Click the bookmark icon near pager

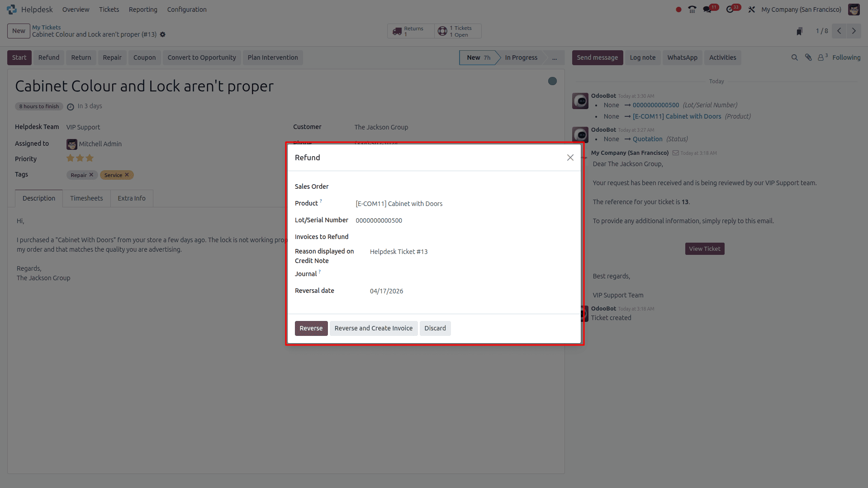click(x=799, y=31)
